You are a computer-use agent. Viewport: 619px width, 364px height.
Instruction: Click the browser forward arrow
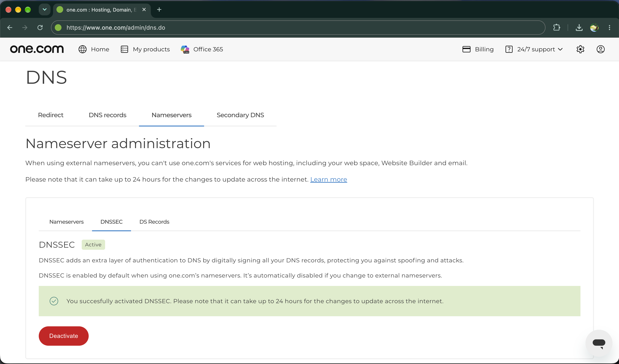25,28
